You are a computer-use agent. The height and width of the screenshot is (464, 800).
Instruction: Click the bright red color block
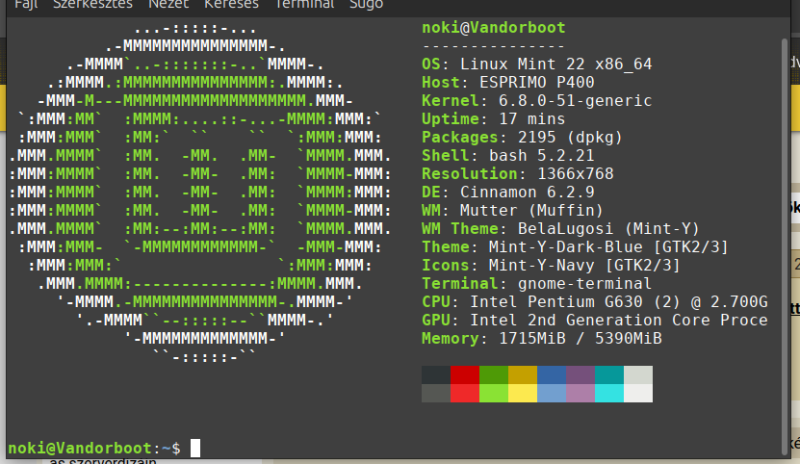[x=465, y=393]
